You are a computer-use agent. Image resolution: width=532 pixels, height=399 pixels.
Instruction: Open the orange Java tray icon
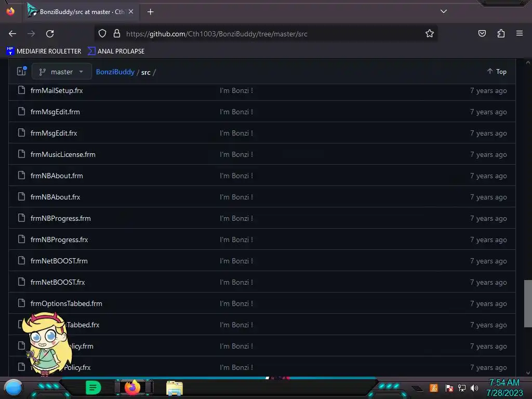(434, 388)
